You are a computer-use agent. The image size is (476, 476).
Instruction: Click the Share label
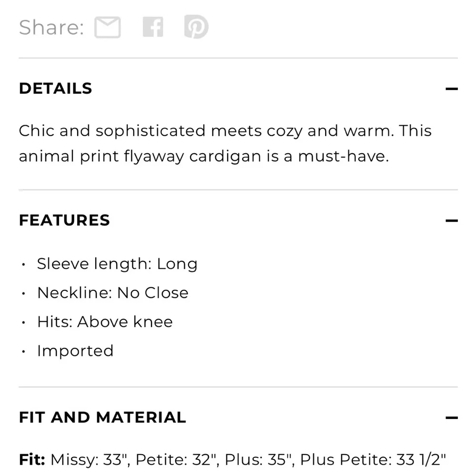pyautogui.click(x=50, y=27)
